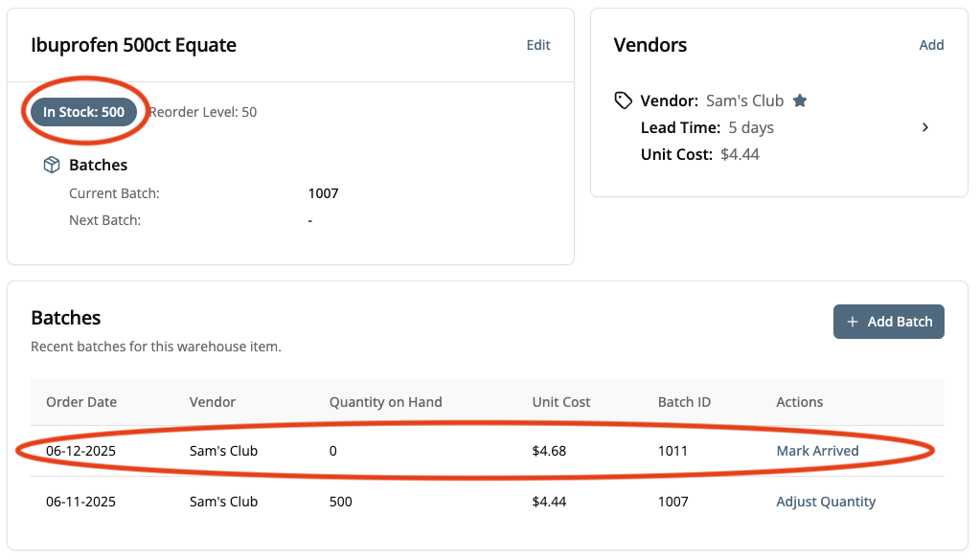Screen dimensions: 980x560
Task: Click the box icon beside Batches subheading
Action: 52,165
